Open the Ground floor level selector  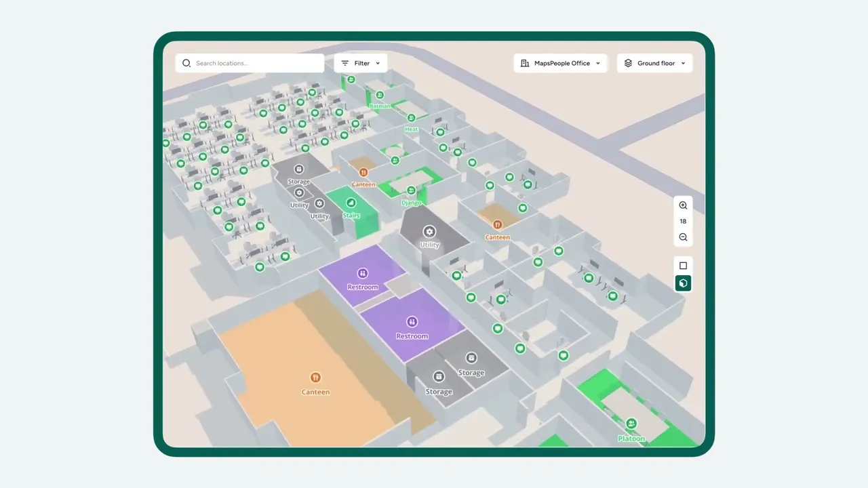(654, 63)
